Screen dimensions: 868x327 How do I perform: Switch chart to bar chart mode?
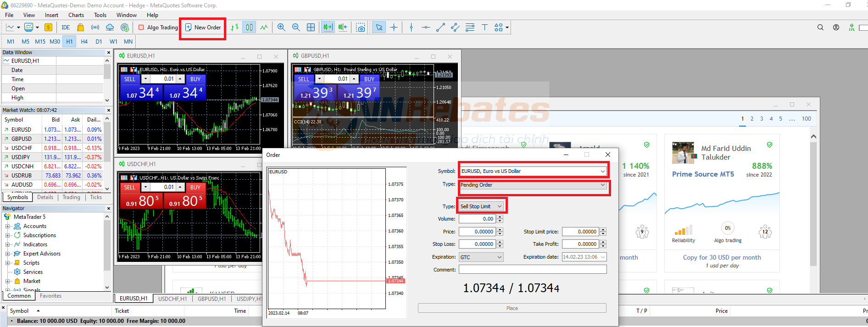[234, 28]
